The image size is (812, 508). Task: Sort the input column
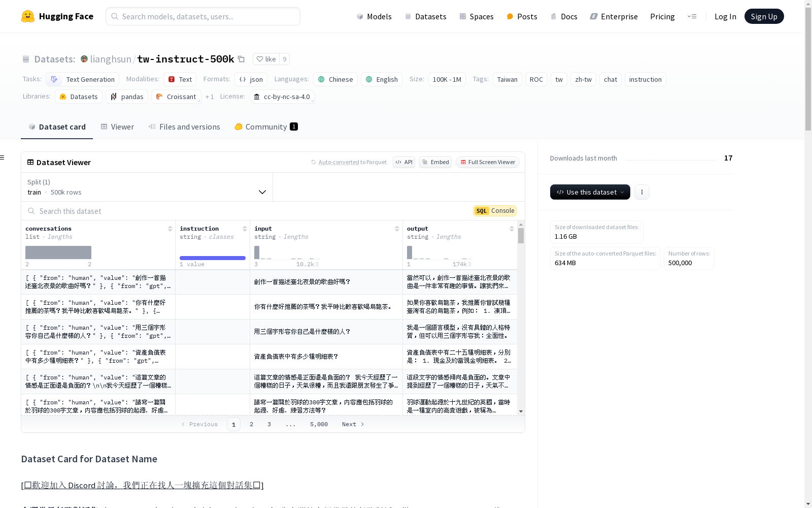tap(397, 229)
